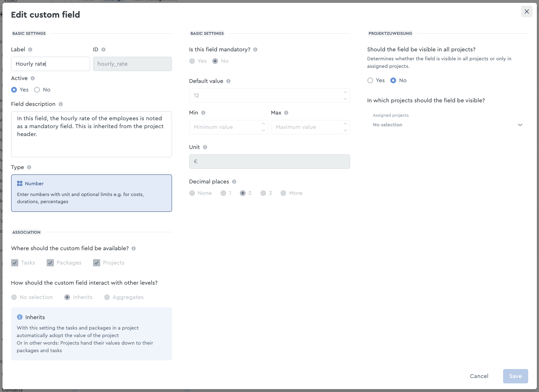Select the 'No selection' interaction option

14,297
